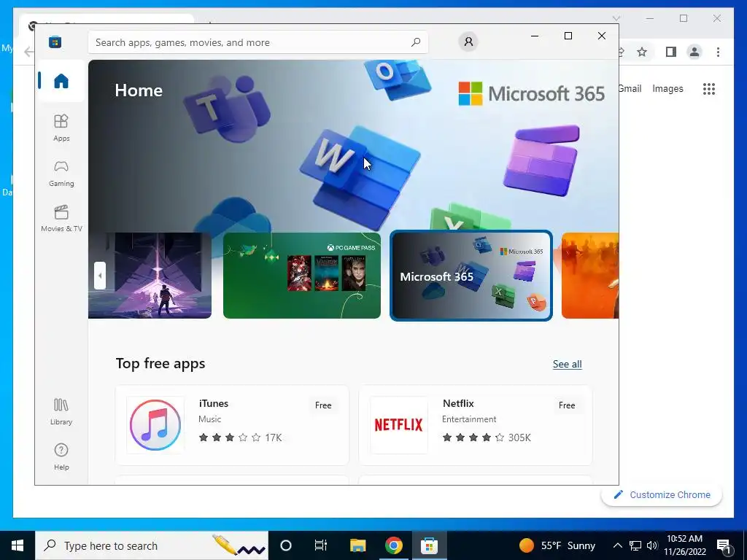Open Chrome profile avatar icon
747x560 pixels.
point(694,52)
